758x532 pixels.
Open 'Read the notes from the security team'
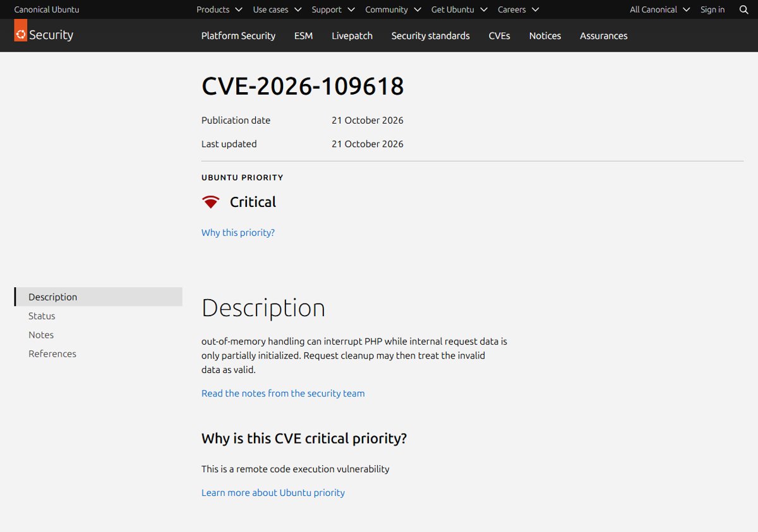tap(283, 393)
